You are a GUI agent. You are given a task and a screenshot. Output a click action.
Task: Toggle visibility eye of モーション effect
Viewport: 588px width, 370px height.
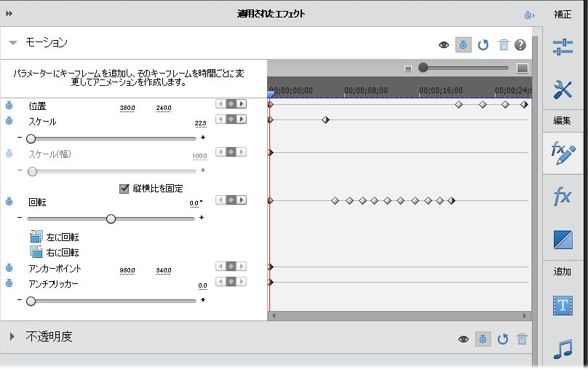point(444,45)
